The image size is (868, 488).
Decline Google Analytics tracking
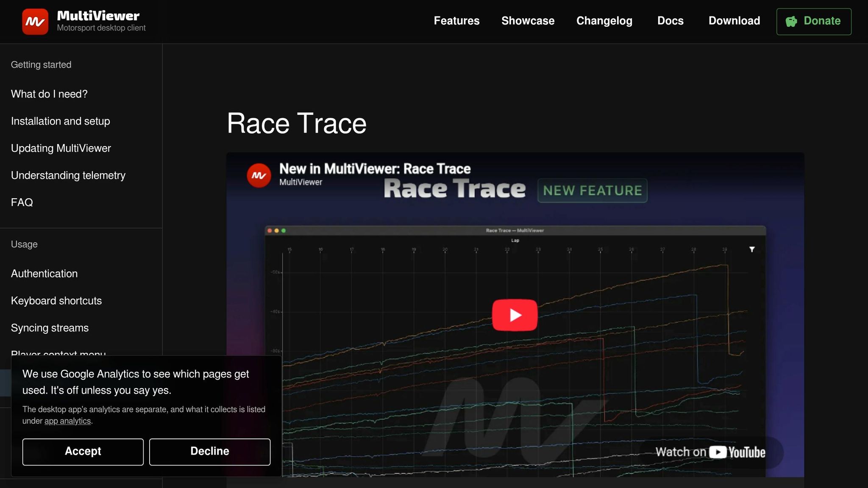(210, 452)
